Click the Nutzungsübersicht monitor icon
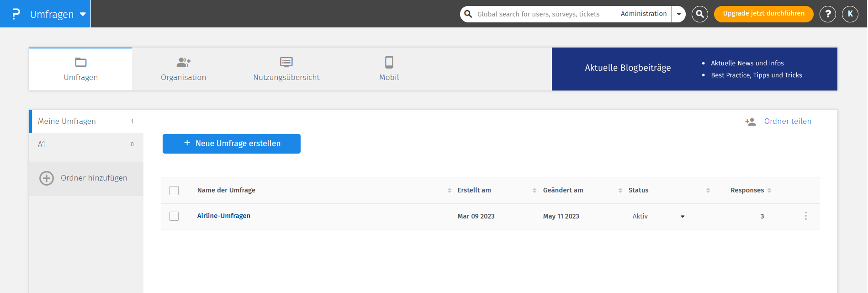 pos(286,62)
